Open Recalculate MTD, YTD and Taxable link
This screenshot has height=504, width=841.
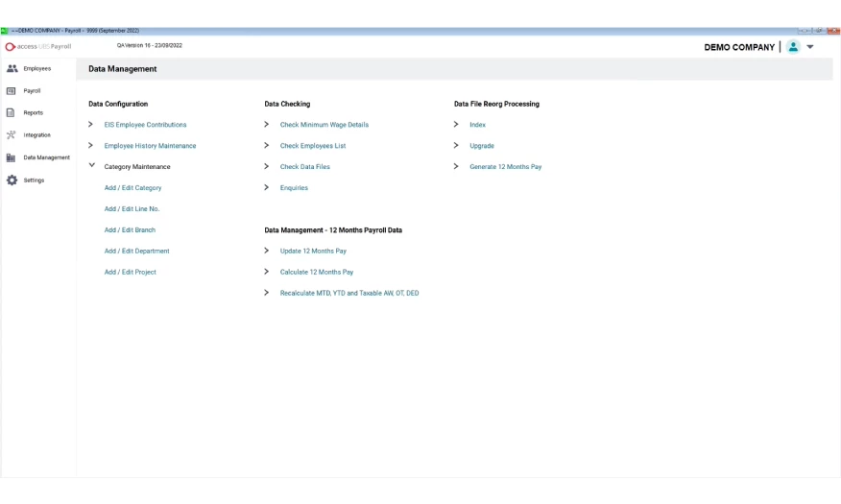click(x=349, y=294)
